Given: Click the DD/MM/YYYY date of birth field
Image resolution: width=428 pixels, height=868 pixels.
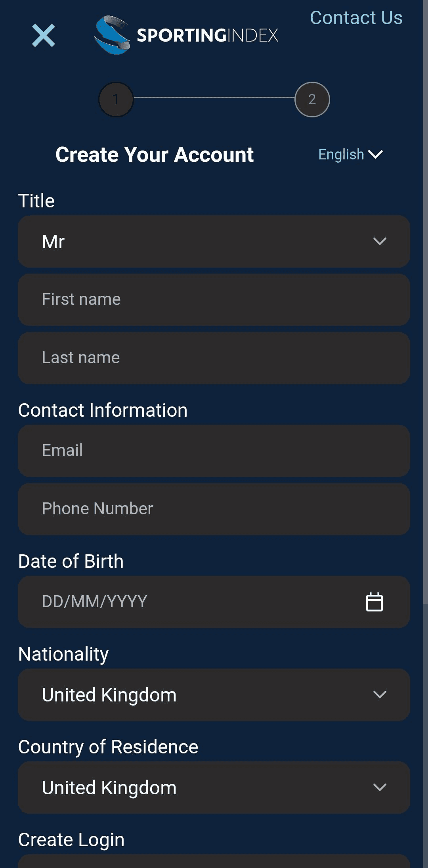Looking at the screenshot, I should click(190, 602).
